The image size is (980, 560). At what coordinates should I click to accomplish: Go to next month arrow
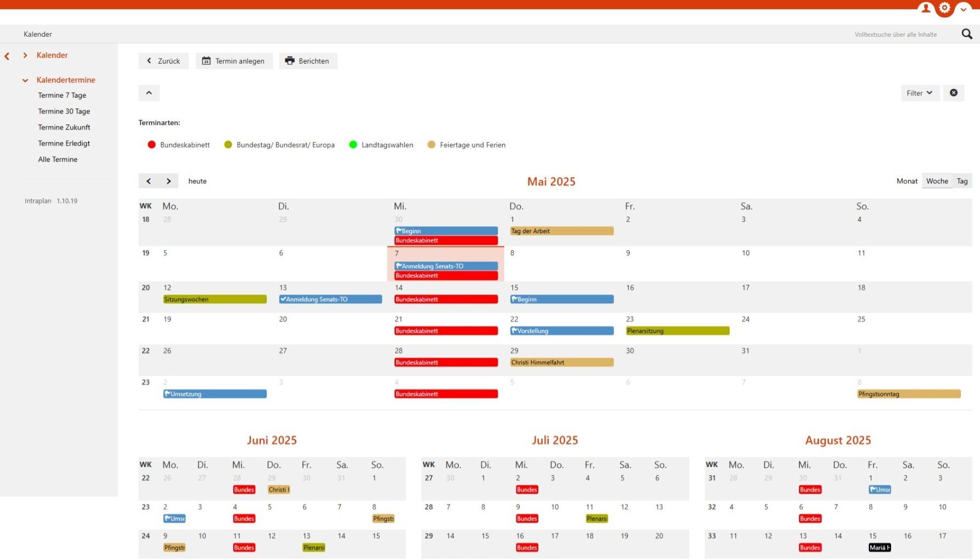click(168, 181)
